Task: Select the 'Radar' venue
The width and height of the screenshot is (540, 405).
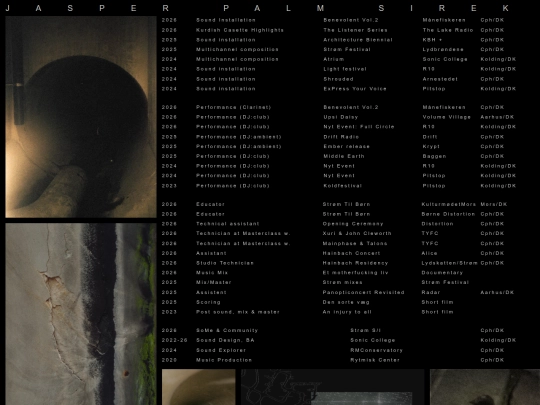Action: [x=431, y=292]
